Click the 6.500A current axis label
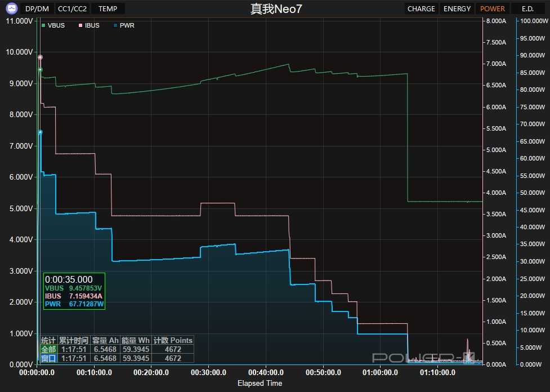The height and width of the screenshot is (392, 550). tap(496, 85)
